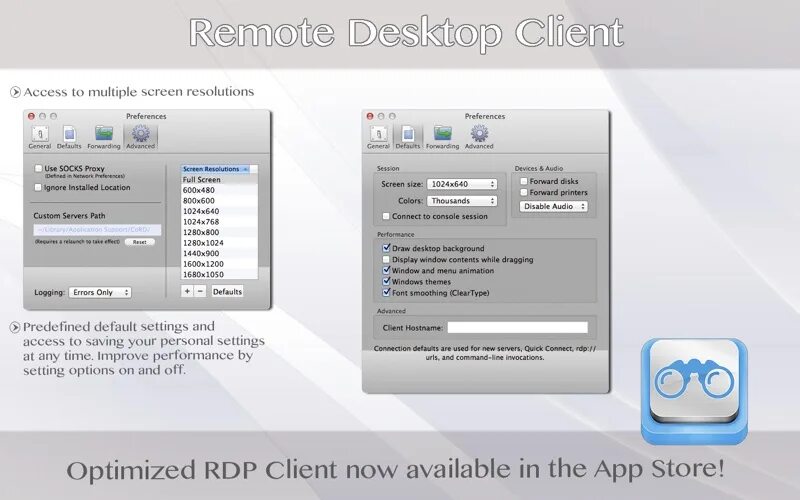Image resolution: width=800 pixels, height=500 pixels.
Task: Open General icon in right Preferences window
Action: pos(378,137)
